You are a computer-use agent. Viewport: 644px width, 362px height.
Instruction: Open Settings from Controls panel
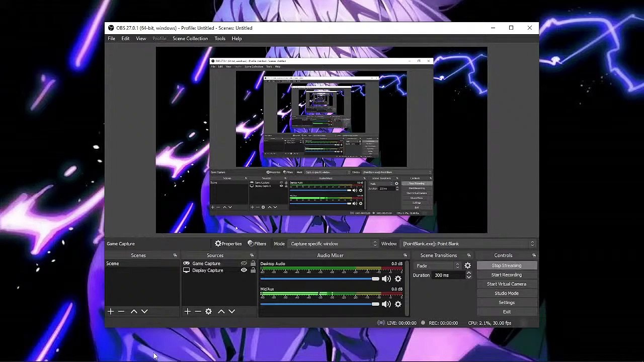(x=507, y=303)
